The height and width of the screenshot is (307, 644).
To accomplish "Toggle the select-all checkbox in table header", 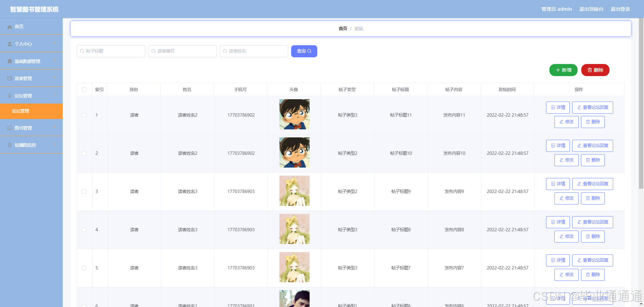I will pyautogui.click(x=84, y=89).
